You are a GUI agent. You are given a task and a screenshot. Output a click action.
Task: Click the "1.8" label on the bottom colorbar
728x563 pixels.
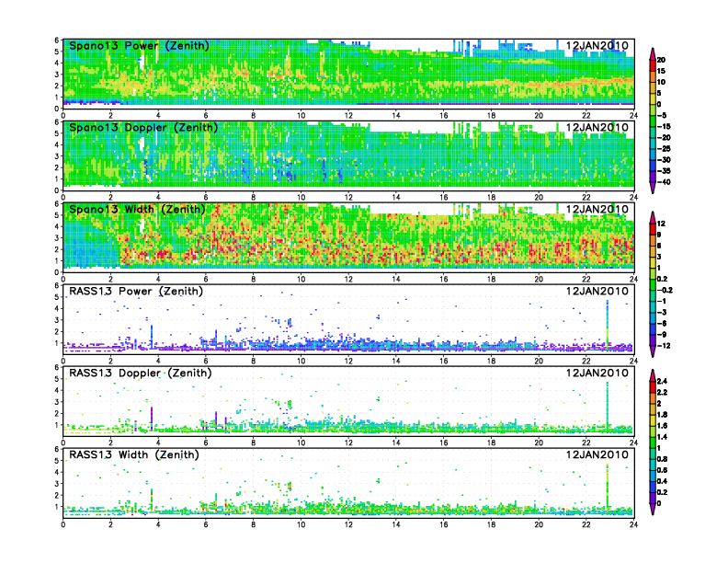click(x=662, y=414)
